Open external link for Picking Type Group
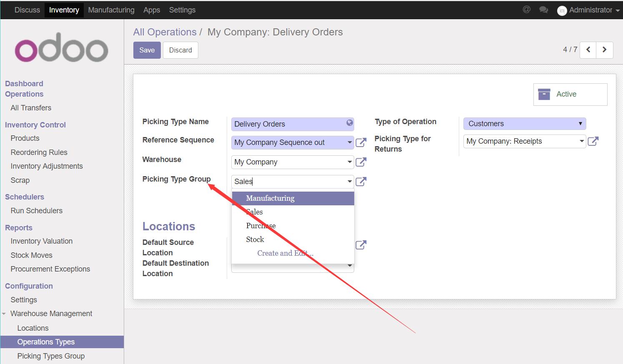Image resolution: width=623 pixels, height=364 pixels. (361, 182)
